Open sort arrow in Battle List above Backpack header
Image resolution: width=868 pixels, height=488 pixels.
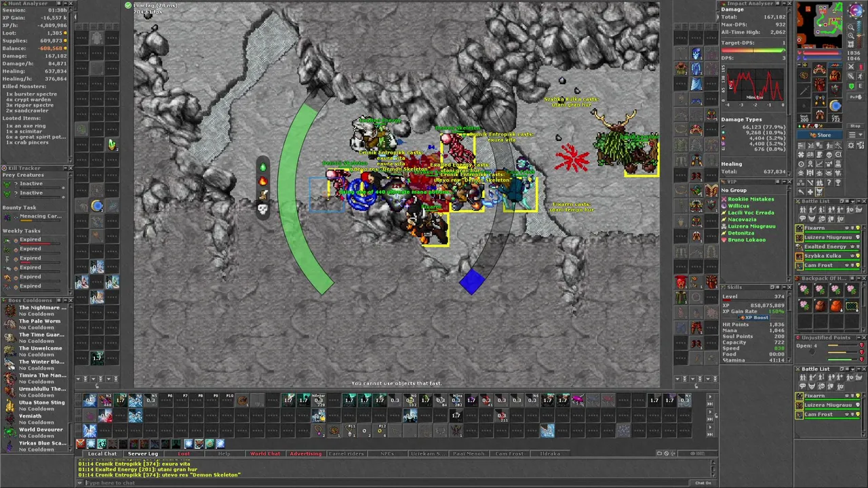tap(852, 201)
